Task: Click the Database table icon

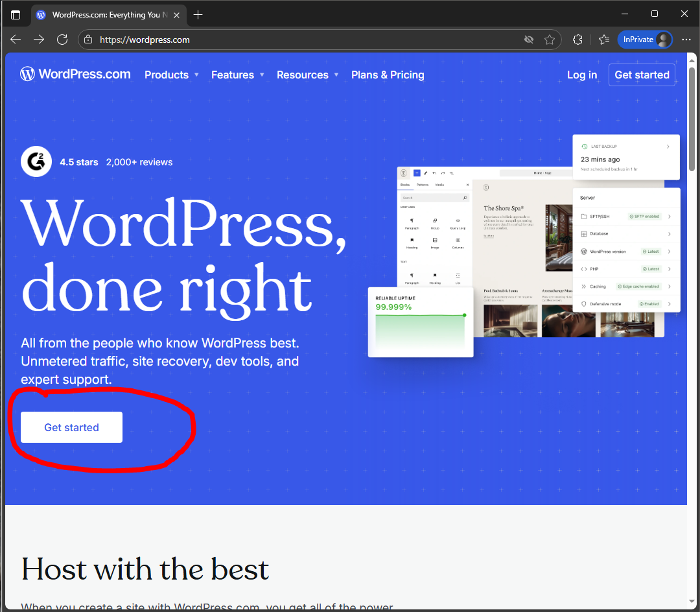Action: 583,234
